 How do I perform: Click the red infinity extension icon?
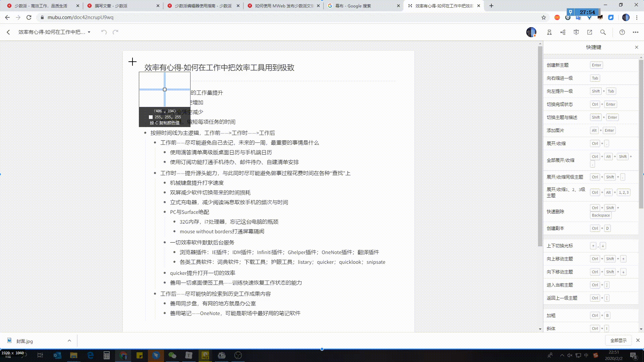point(557,17)
